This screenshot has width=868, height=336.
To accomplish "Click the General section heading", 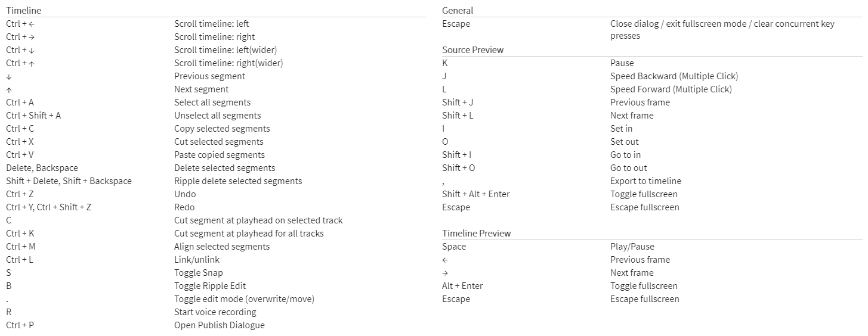I will pyautogui.click(x=458, y=11).
